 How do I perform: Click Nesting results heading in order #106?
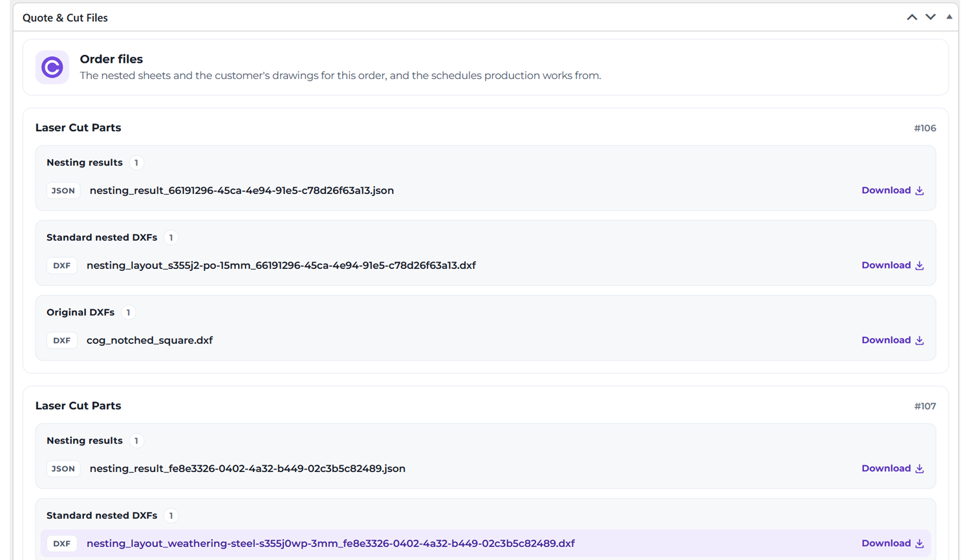pyautogui.click(x=85, y=163)
